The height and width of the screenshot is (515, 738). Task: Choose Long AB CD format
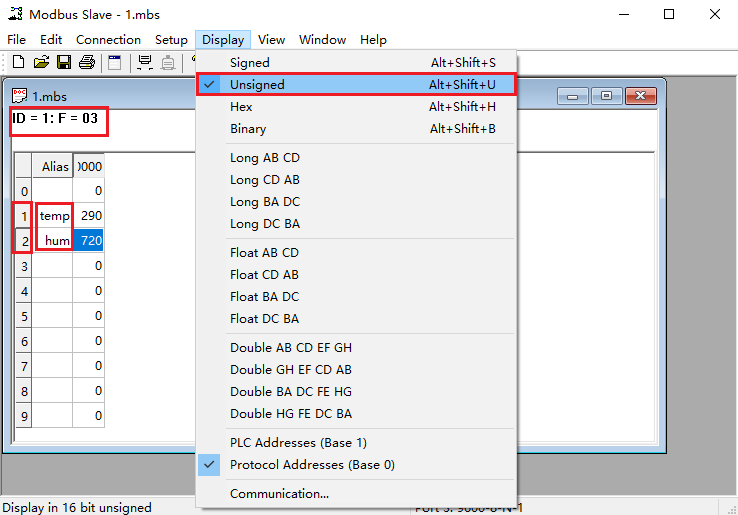pyautogui.click(x=356, y=158)
